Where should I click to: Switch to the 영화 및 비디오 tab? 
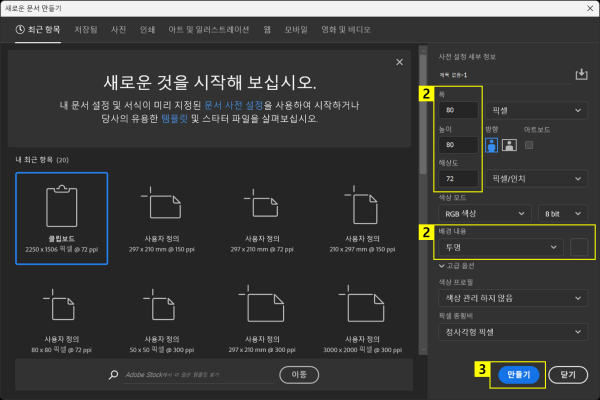click(x=346, y=29)
